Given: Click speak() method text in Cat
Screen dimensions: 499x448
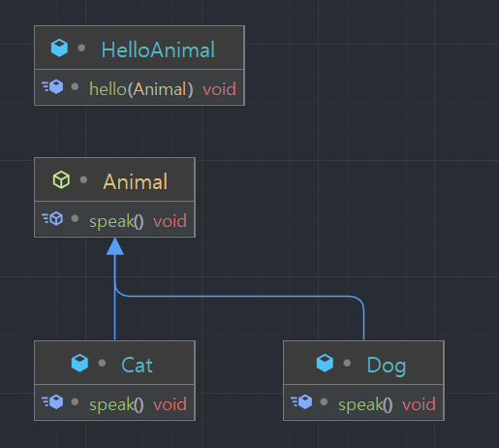Looking at the screenshot, I should point(116,404).
